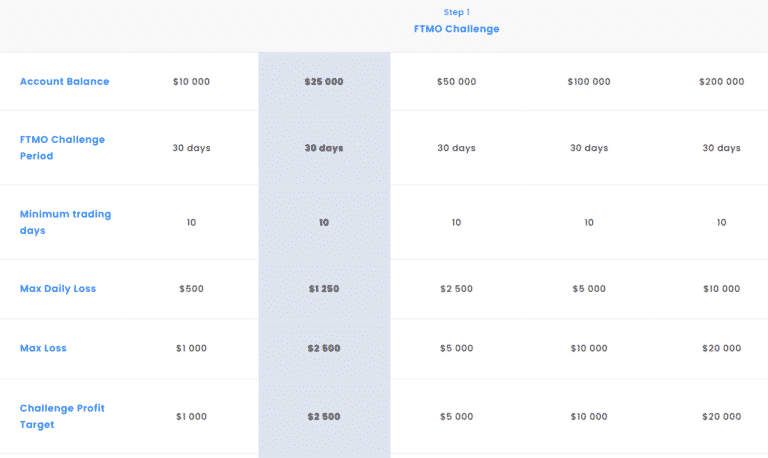Click $5 000 in Challenge Profit Target row

456,417
